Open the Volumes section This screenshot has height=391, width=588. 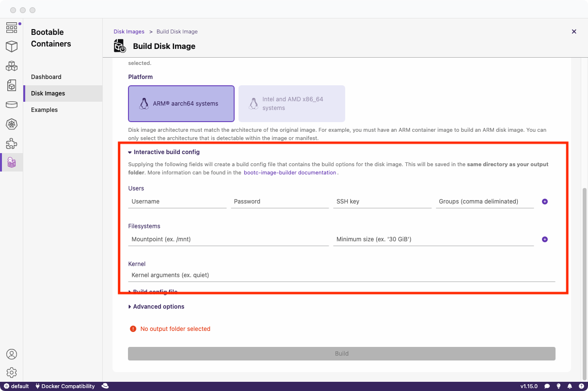coord(12,105)
